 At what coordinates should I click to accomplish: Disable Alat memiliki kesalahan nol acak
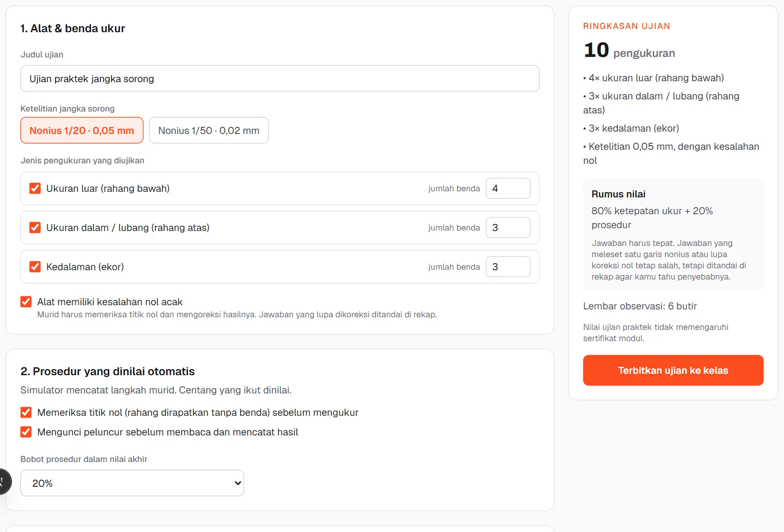coord(26,301)
